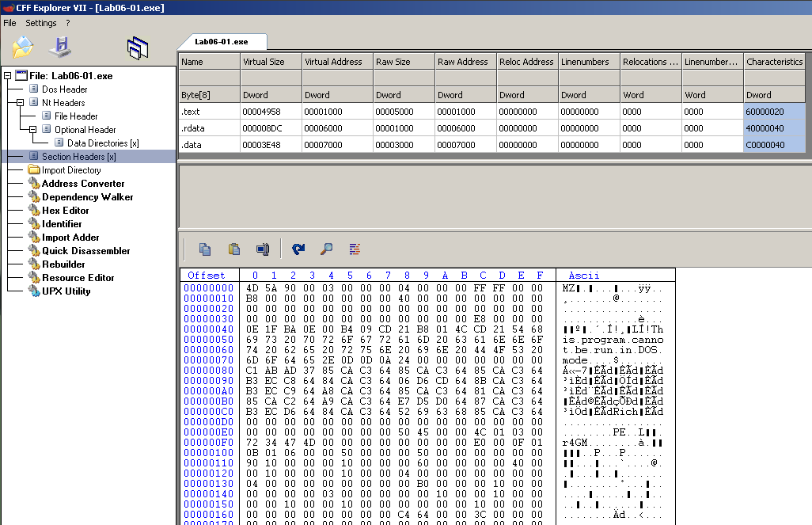Click the cascading windows toolbar icon
This screenshot has height=525, width=812.
coord(138,48)
